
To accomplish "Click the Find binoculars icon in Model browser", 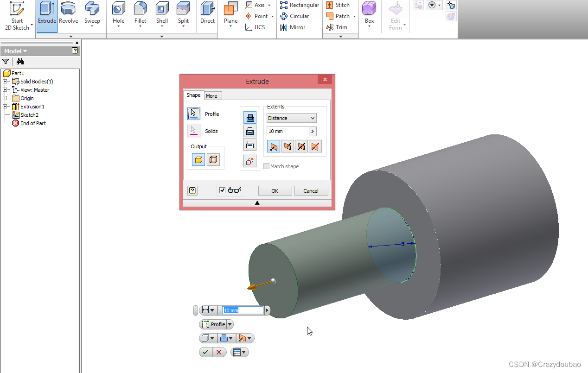I will pyautogui.click(x=20, y=62).
